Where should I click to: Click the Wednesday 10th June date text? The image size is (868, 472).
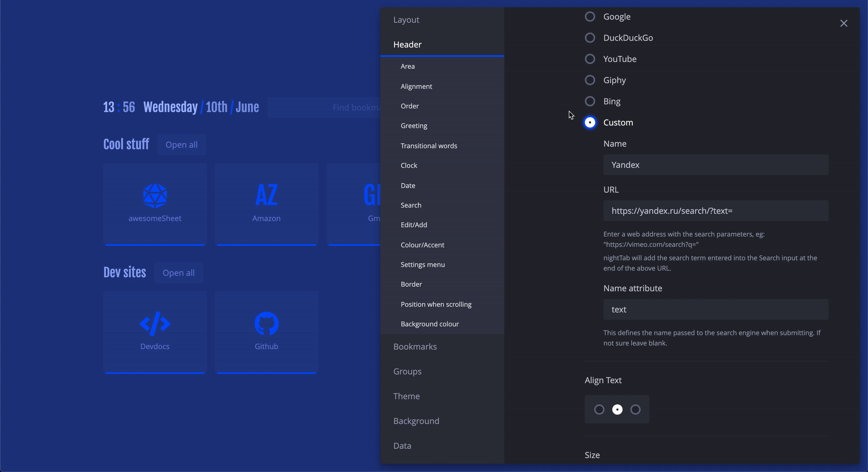coord(201,107)
